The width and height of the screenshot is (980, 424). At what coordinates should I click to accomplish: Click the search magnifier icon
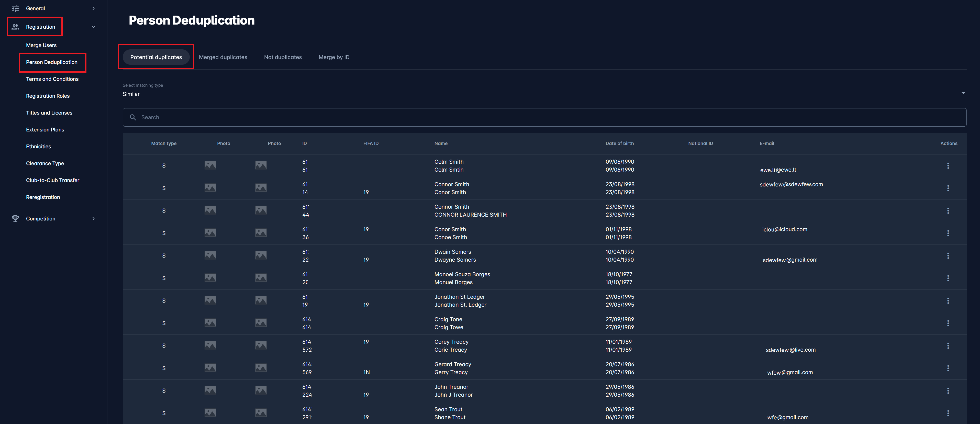pos(133,117)
